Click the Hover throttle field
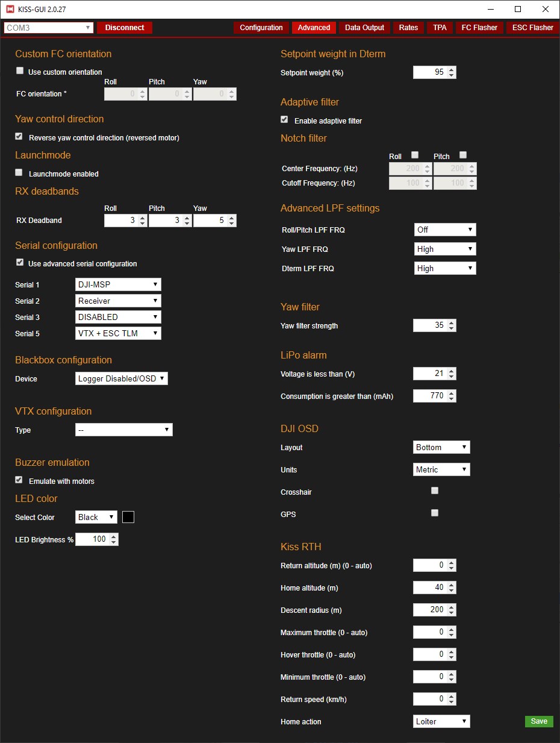Viewport: 560px width, 743px height. (x=435, y=654)
